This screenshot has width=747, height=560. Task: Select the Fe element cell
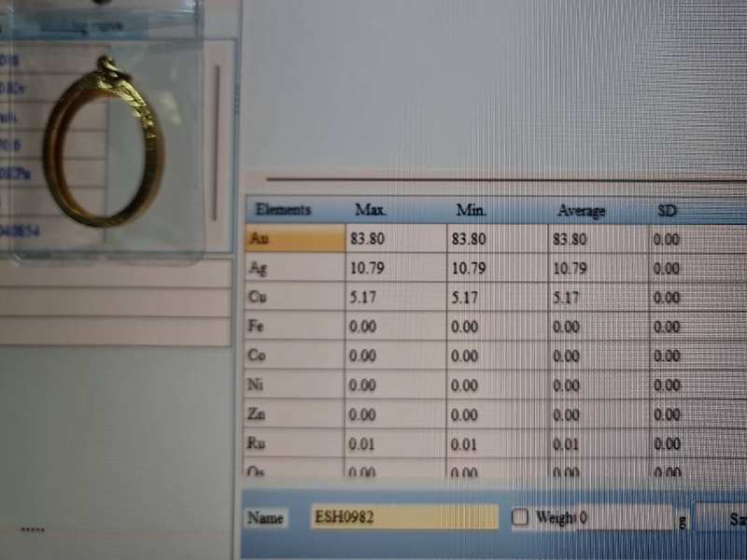pos(294,327)
